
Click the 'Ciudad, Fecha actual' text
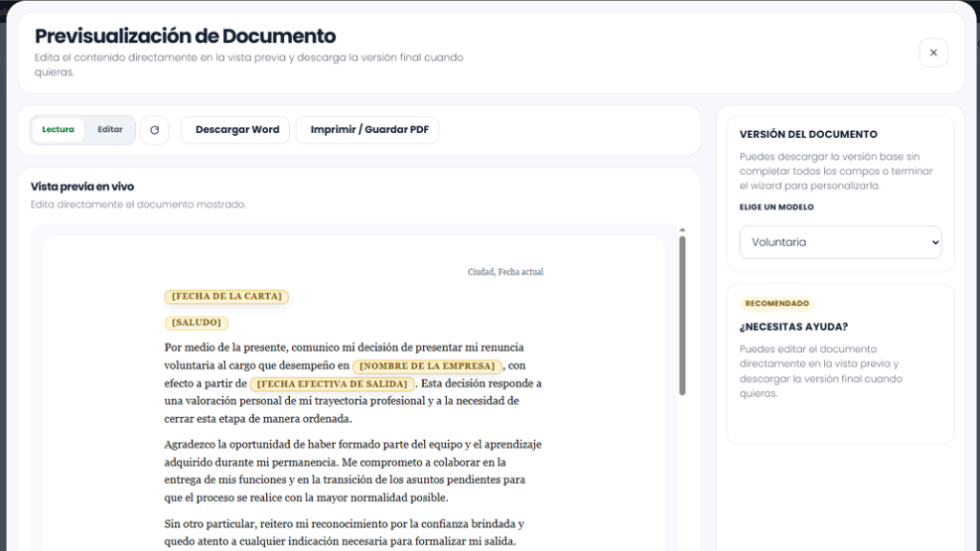(x=505, y=272)
